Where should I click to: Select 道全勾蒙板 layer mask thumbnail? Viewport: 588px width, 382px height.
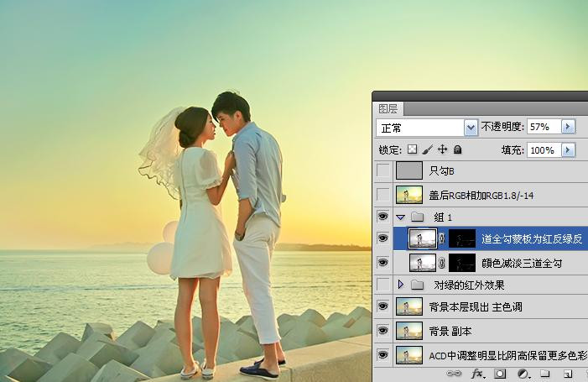[x=462, y=238]
